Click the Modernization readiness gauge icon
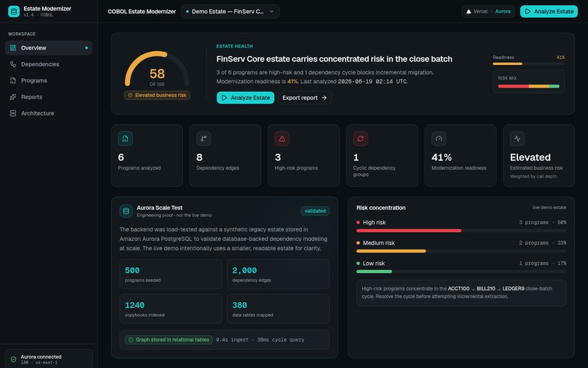This screenshot has height=368, width=588. (x=438, y=139)
